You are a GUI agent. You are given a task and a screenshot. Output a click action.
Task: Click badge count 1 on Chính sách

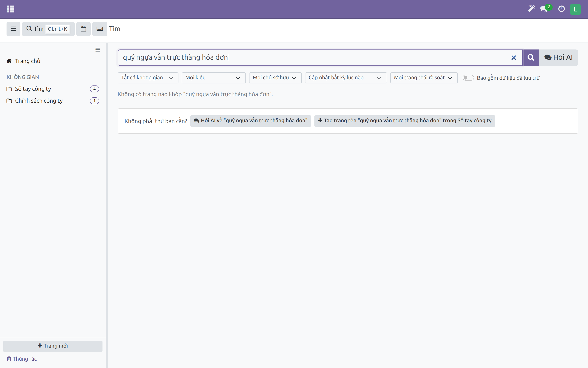(95, 101)
